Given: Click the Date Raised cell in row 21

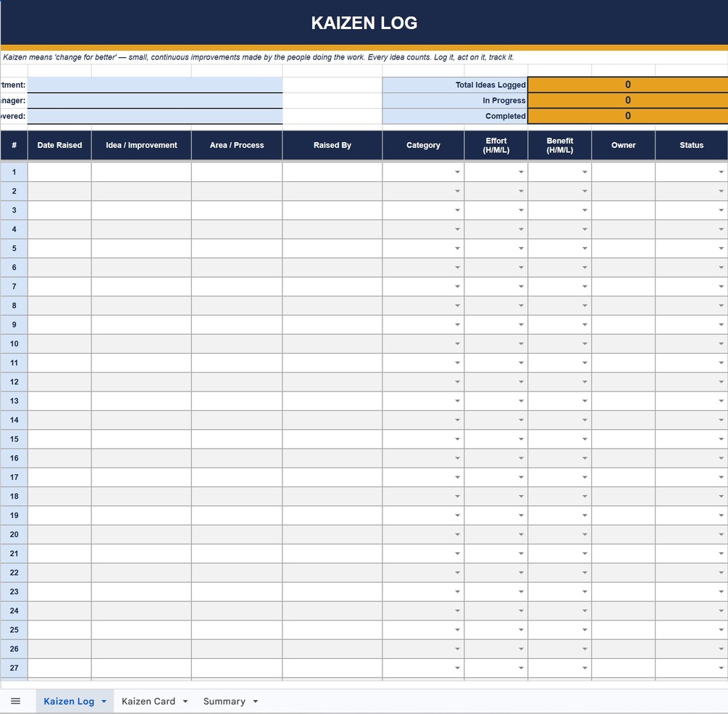Looking at the screenshot, I should [59, 554].
